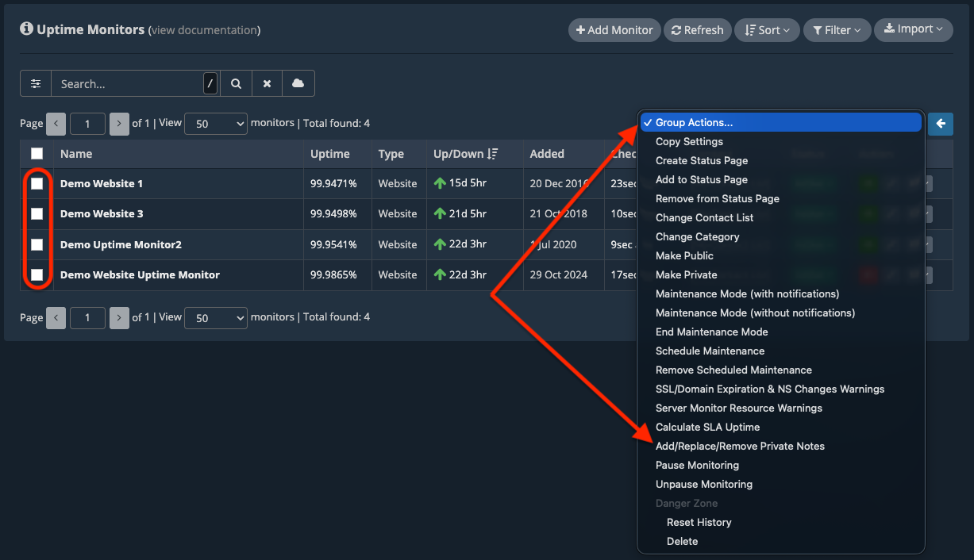Click the search magnifier icon
This screenshot has width=974, height=560.
point(236,83)
